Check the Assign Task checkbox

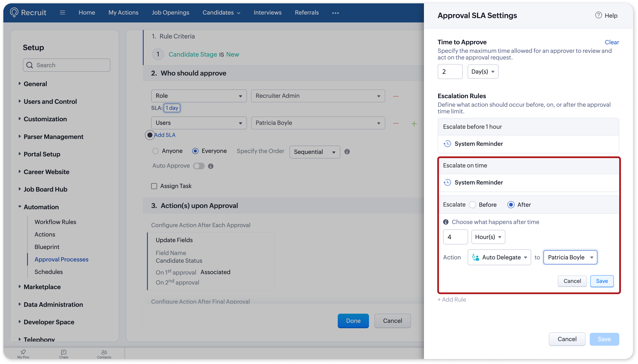pos(154,186)
